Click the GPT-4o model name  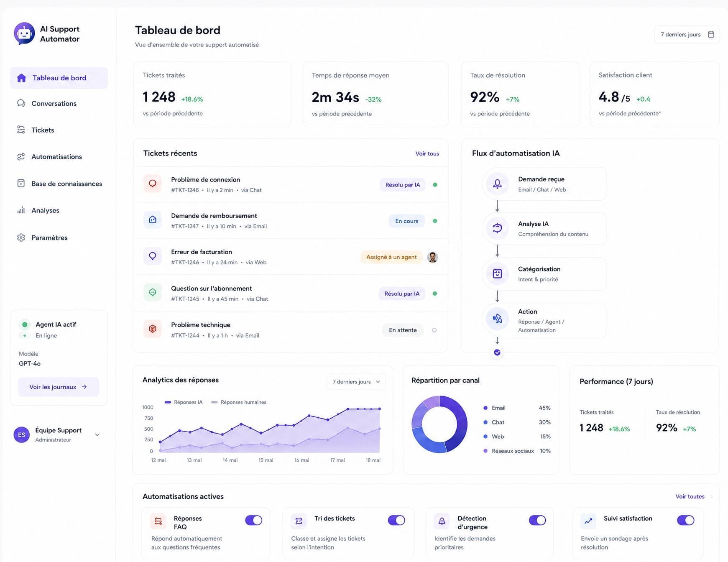[30, 363]
